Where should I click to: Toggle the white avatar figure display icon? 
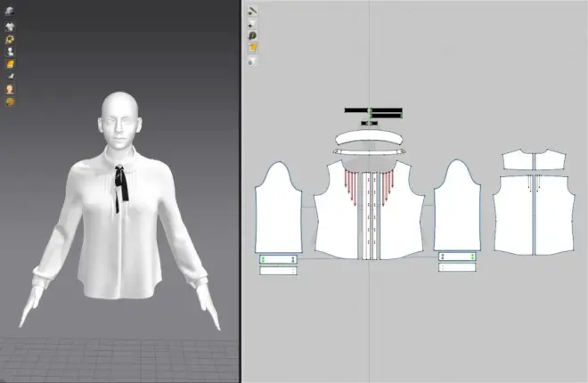10,52
